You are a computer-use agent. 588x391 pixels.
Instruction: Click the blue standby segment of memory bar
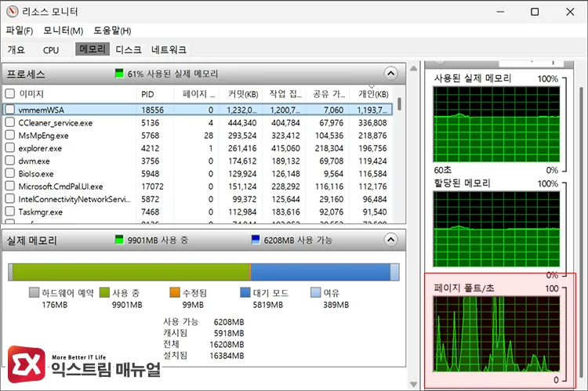320,272
